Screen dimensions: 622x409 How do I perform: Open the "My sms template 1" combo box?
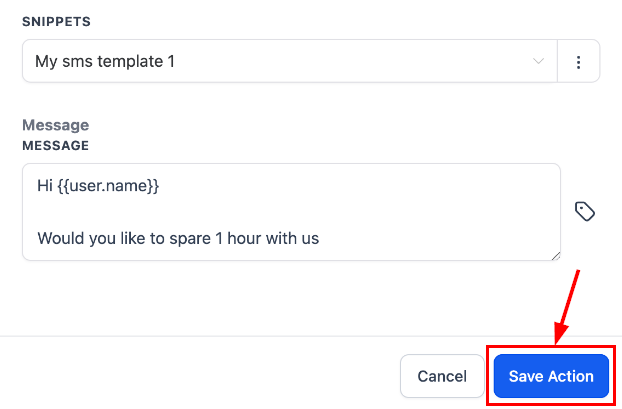[x=280, y=62]
